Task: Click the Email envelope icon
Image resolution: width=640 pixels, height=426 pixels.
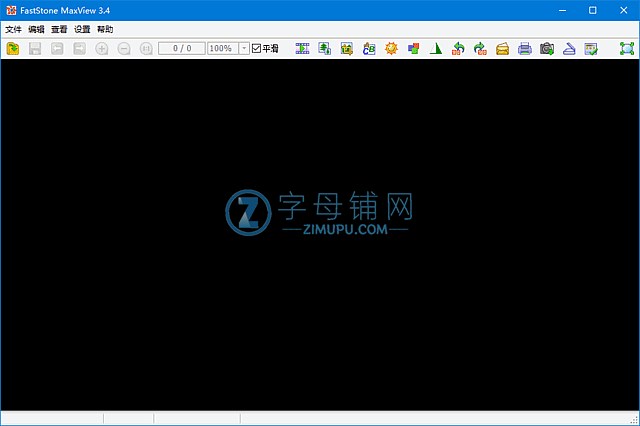Action: 502,48
